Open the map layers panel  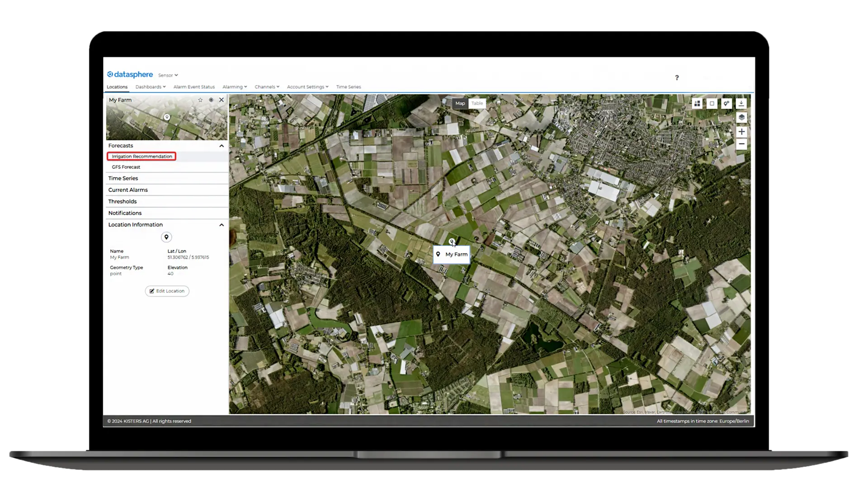click(x=741, y=118)
